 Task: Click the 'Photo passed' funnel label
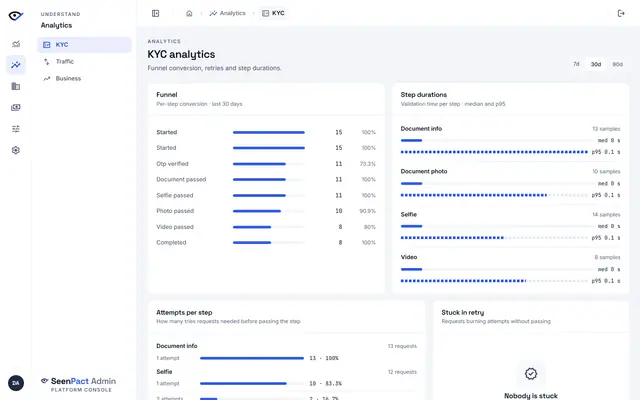(175, 211)
